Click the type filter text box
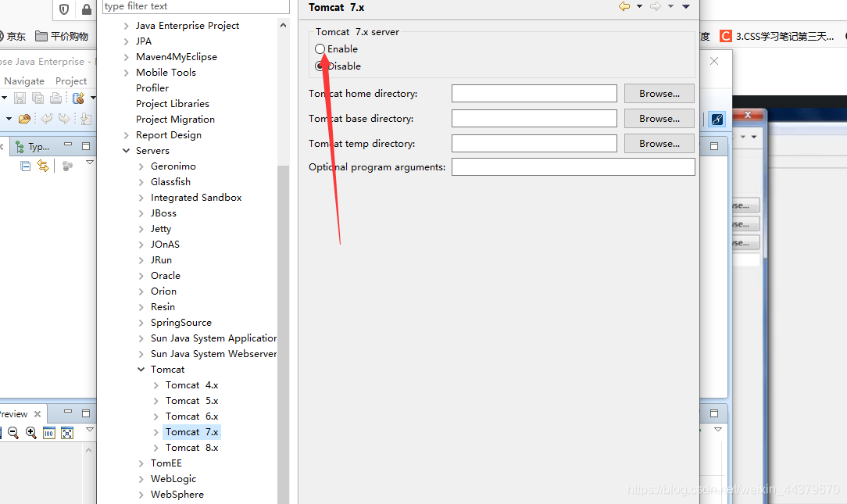847x504 pixels. click(195, 6)
